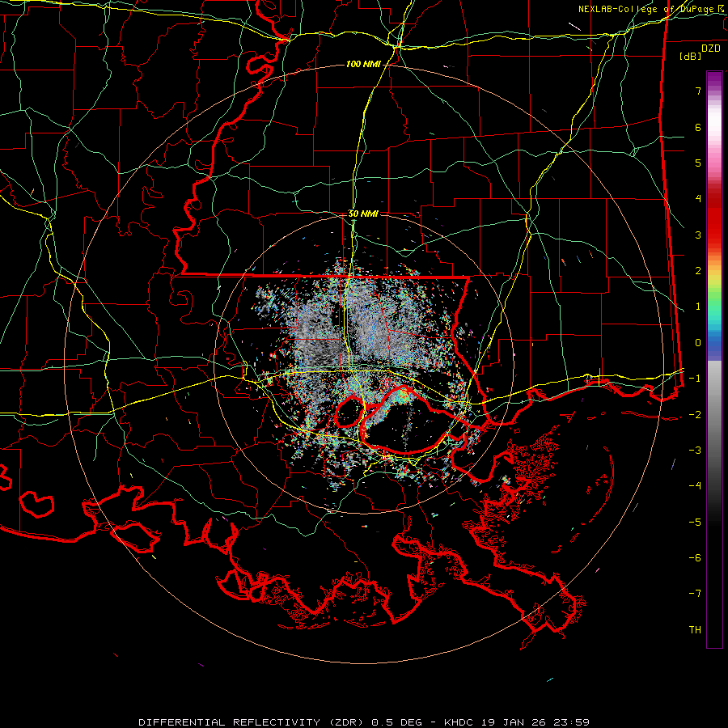Select the 3 dB tick label on the scale

click(698, 235)
